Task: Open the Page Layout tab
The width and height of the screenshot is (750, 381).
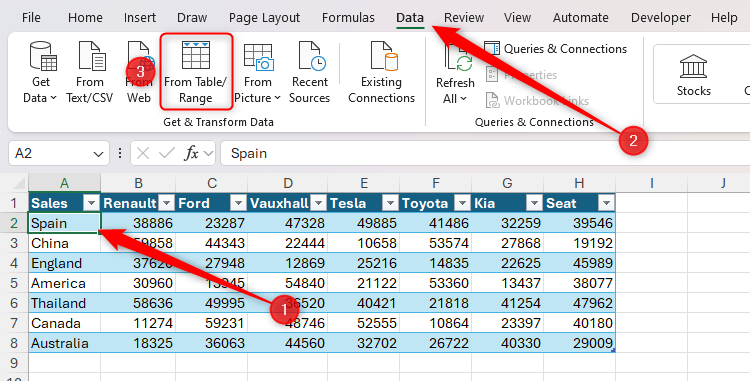Action: 264,18
